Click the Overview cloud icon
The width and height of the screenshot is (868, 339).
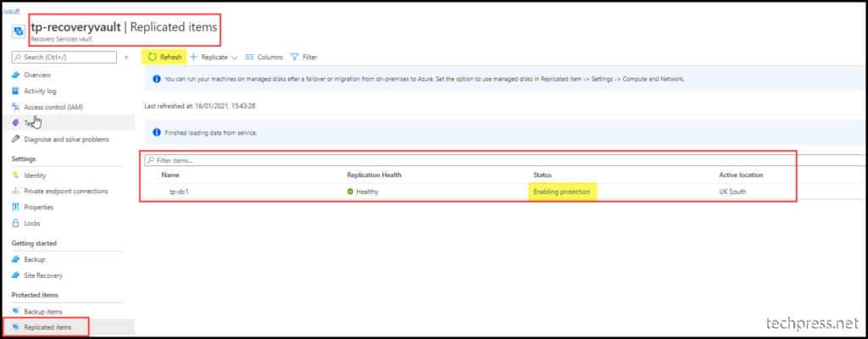[x=16, y=75]
